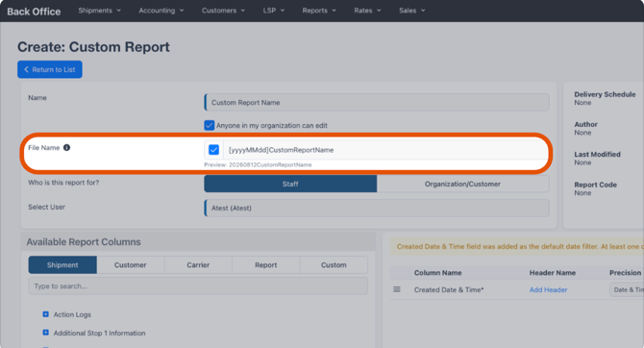Click the Action Logs tree label

(x=72, y=314)
